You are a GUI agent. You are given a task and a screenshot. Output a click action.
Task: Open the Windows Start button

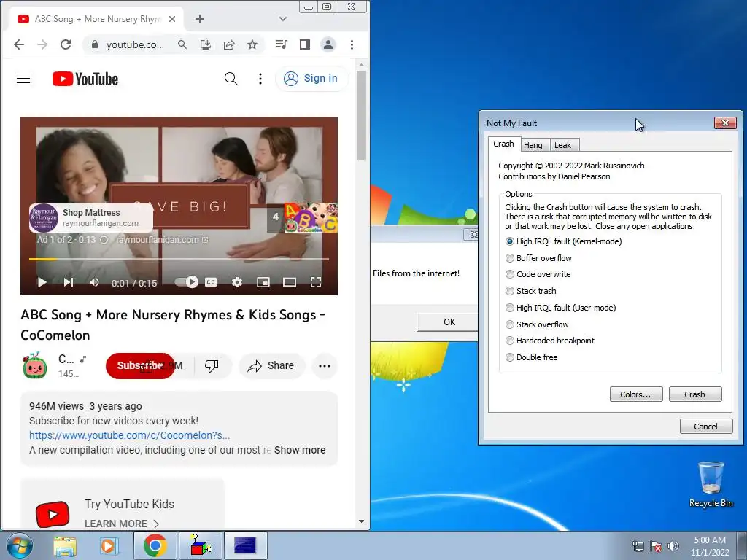[x=20, y=545]
